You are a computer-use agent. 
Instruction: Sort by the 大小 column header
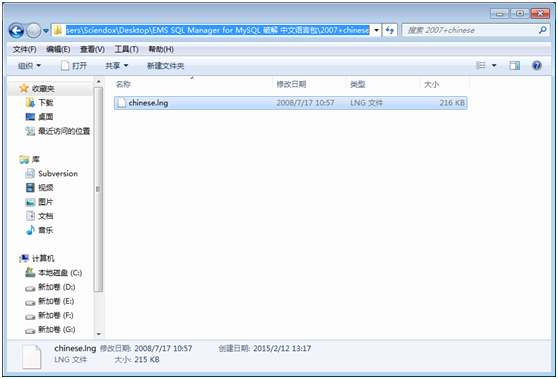coord(431,84)
